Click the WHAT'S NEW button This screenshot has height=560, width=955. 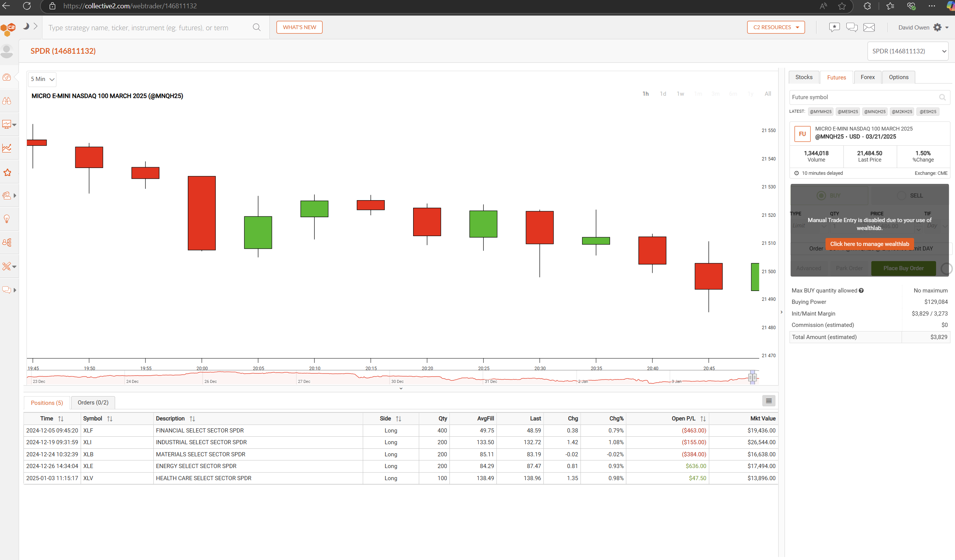coord(299,27)
